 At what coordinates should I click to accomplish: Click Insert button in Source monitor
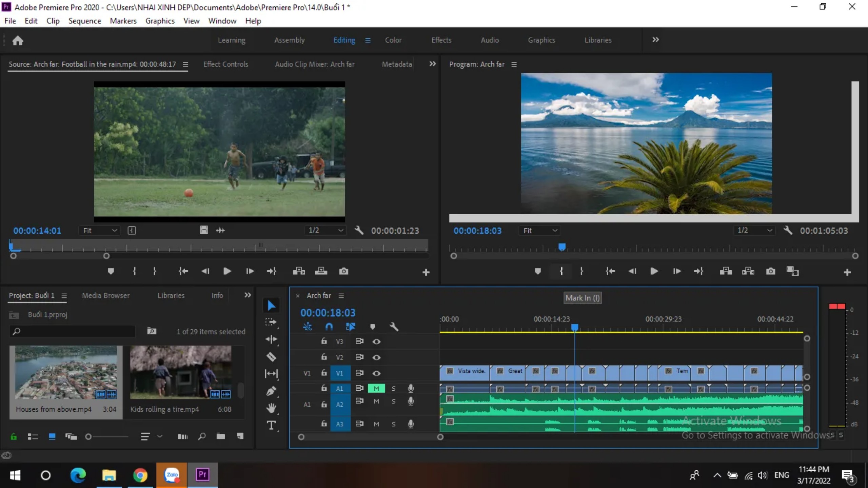coord(299,271)
